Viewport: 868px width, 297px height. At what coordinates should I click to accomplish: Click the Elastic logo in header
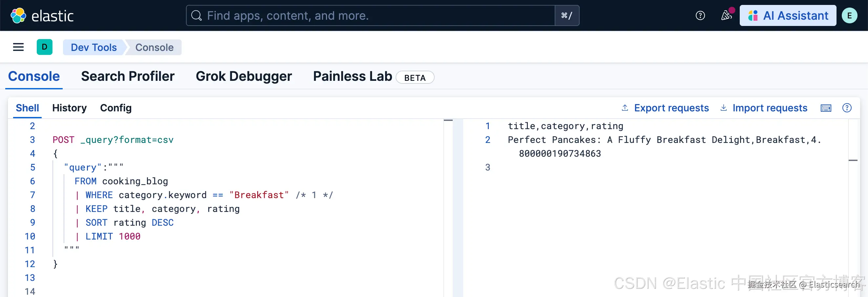tap(42, 15)
